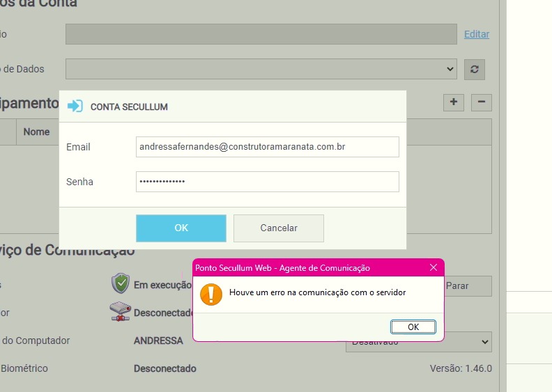
Task: Close the Agente de Comunicação error dialog
Action: tap(434, 268)
